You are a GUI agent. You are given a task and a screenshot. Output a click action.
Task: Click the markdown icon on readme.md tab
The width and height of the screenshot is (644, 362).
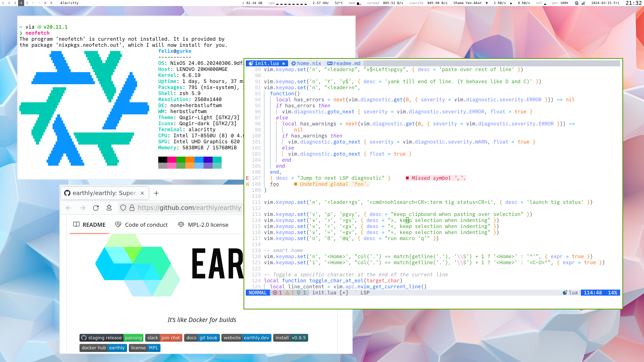tap(330, 63)
